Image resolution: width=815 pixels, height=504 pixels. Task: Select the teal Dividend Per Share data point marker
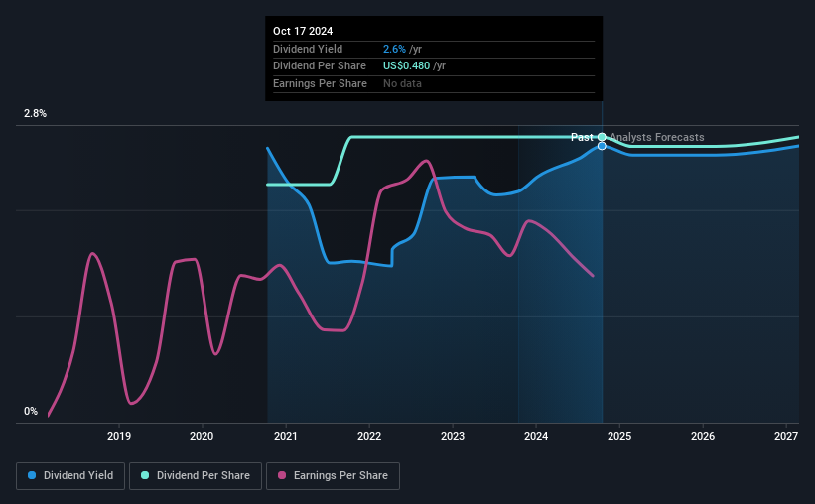coord(602,137)
